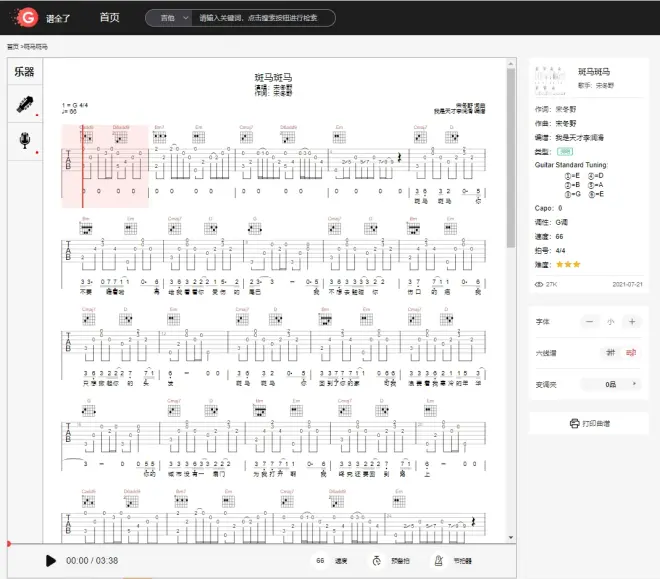Toggle tablature to combined 拼 mode
This screenshot has height=579, width=660.
(609, 352)
